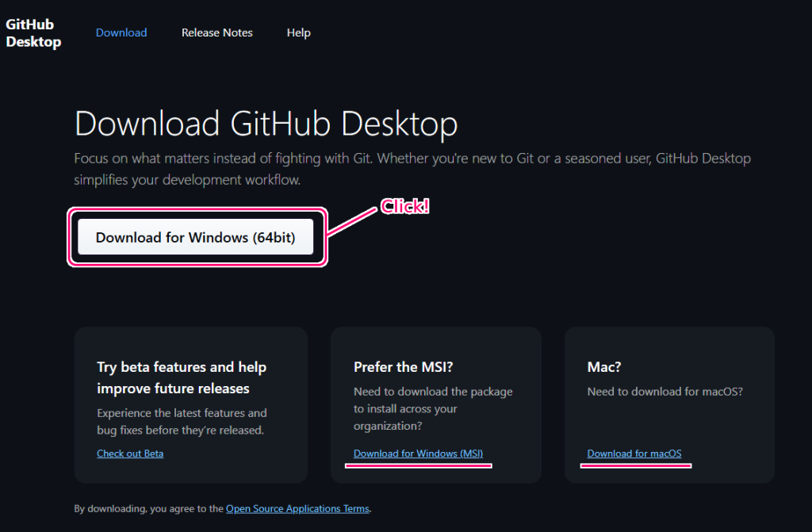Viewport: 812px width, 532px height.
Task: Click Try beta features heading
Action: 182,377
